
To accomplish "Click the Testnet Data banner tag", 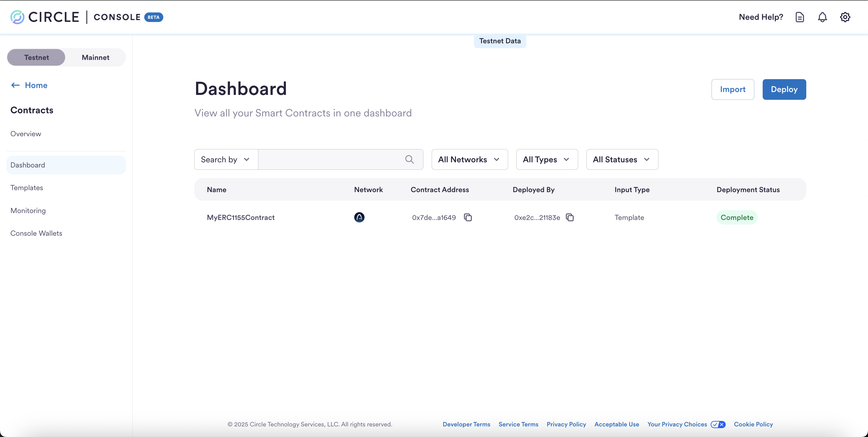I will pyautogui.click(x=500, y=41).
